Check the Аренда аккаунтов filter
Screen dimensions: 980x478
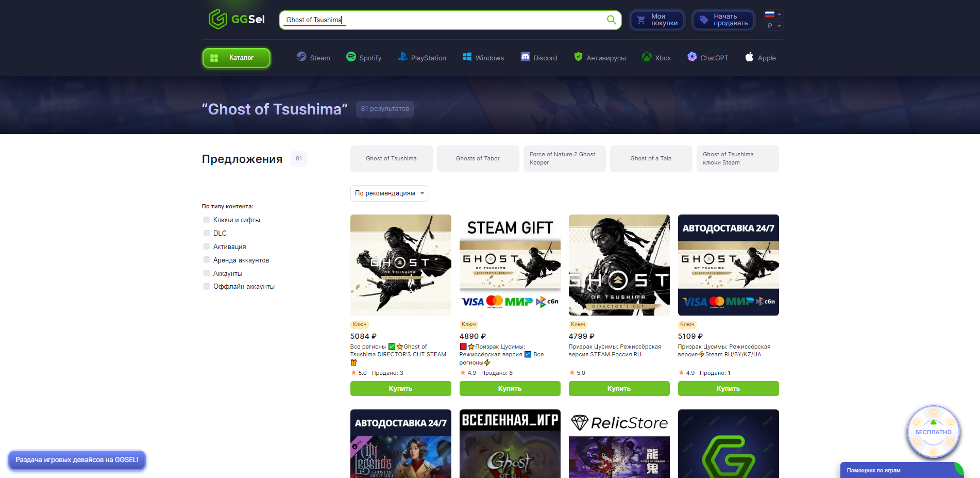tap(207, 260)
